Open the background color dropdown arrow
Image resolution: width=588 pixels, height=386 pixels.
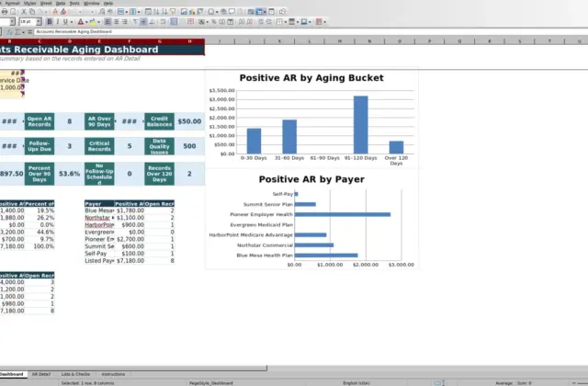pyautogui.click(x=98, y=22)
